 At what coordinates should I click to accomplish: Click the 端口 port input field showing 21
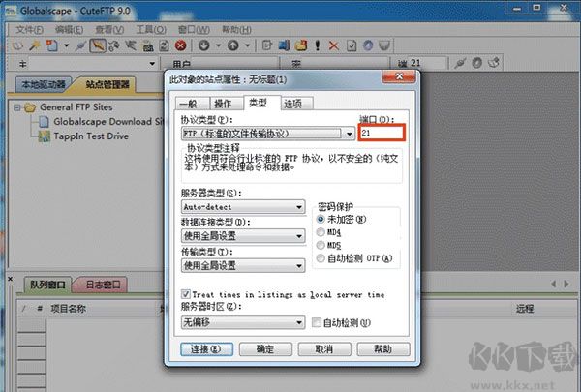(x=382, y=133)
